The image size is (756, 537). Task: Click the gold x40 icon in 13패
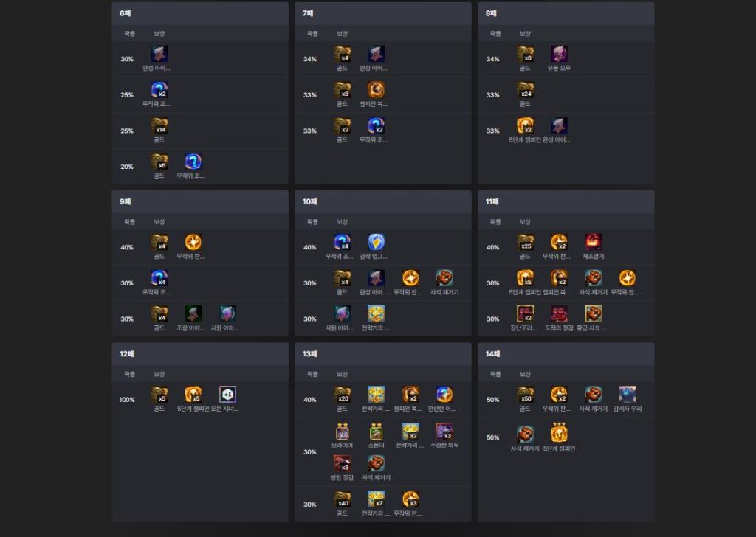[x=343, y=499]
